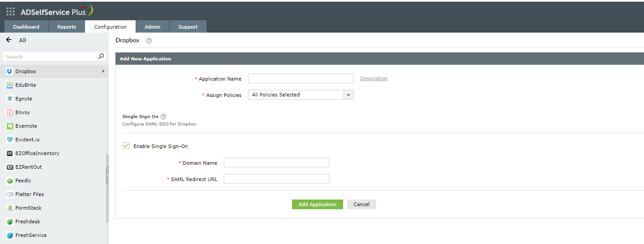Image resolution: width=644 pixels, height=244 pixels.
Task: Click the Evident.io app icon
Action: (10, 140)
